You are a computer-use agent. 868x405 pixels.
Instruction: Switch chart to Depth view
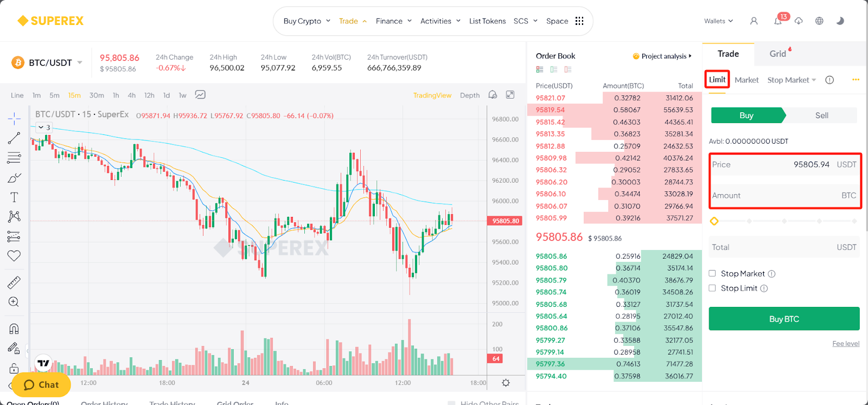pyautogui.click(x=470, y=95)
